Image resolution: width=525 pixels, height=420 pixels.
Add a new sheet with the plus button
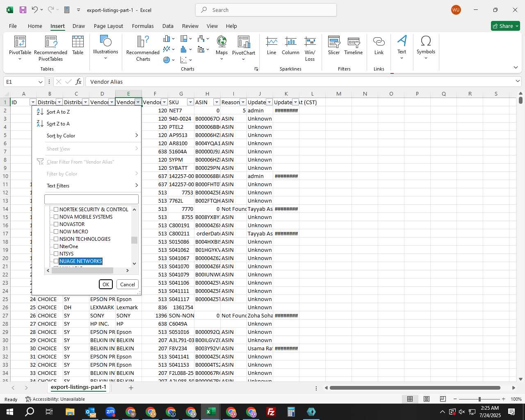(x=131, y=388)
